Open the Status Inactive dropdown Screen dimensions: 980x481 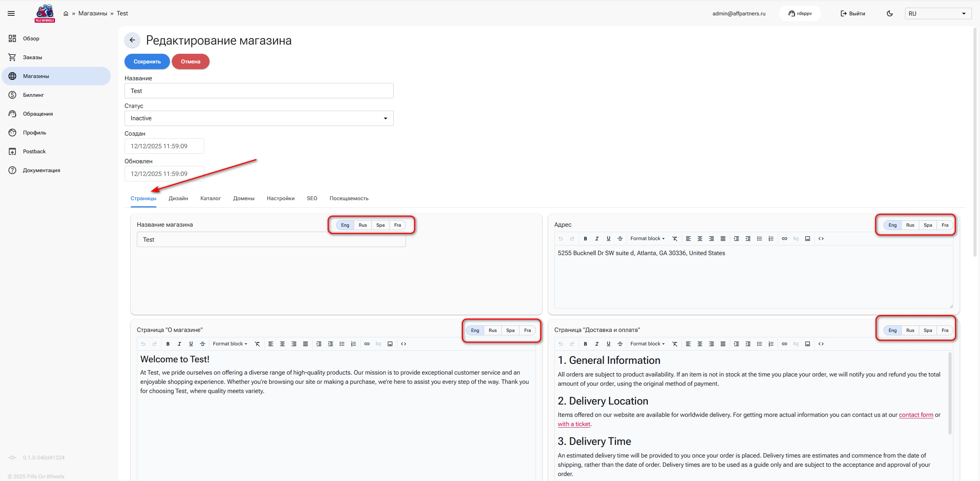click(259, 118)
